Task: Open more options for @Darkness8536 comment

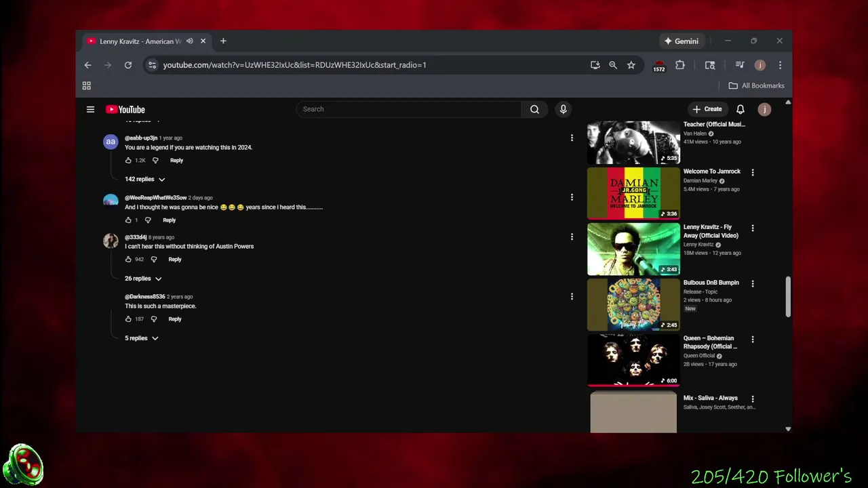Action: click(572, 296)
